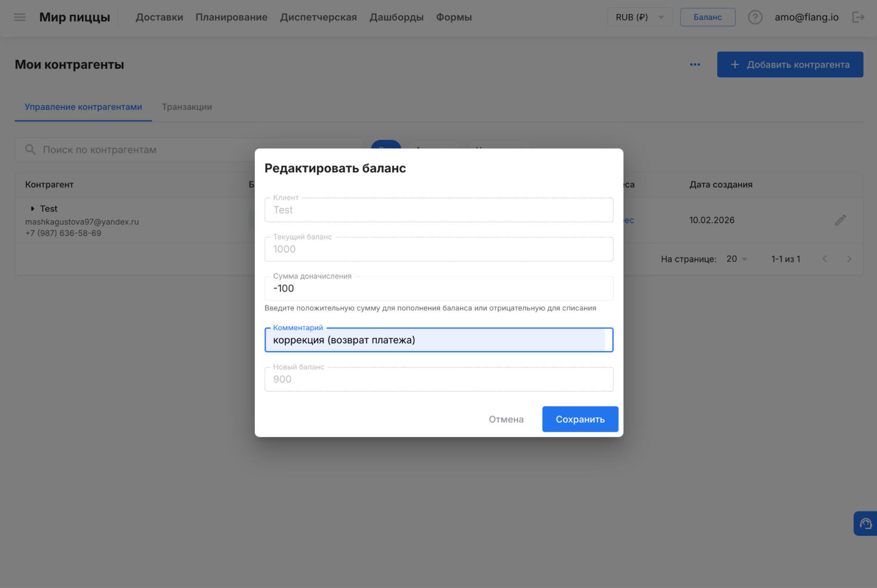
Task: Change rows per page dropdown
Action: pos(737,259)
